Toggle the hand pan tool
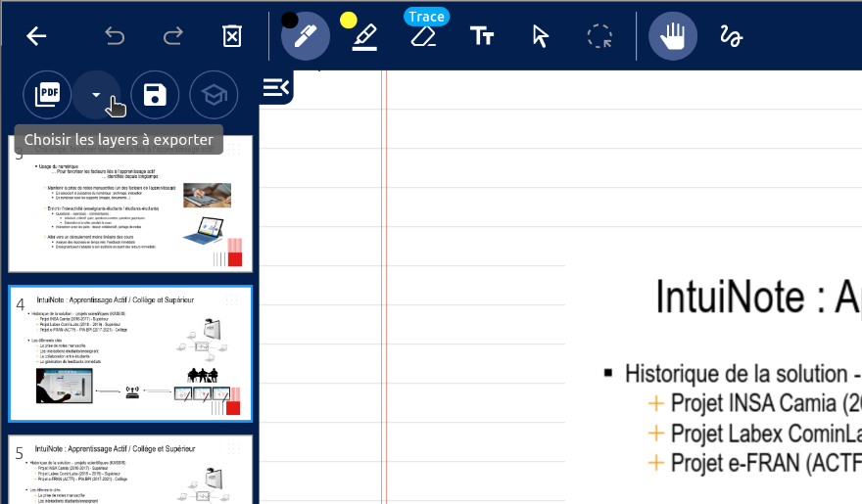The width and height of the screenshot is (862, 504). pos(673,37)
